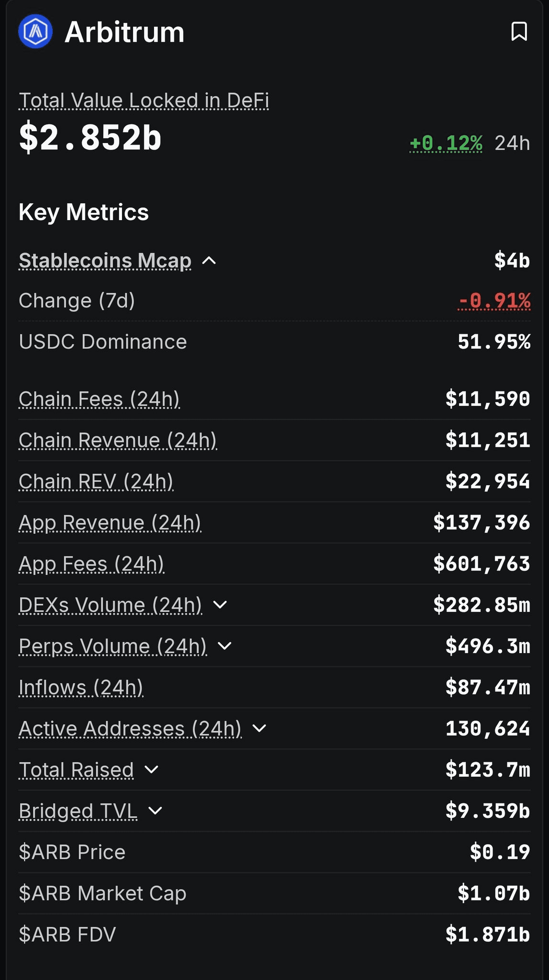Collapse the Stablecoins Mcap section chevron
The image size is (549, 980).
click(x=209, y=261)
